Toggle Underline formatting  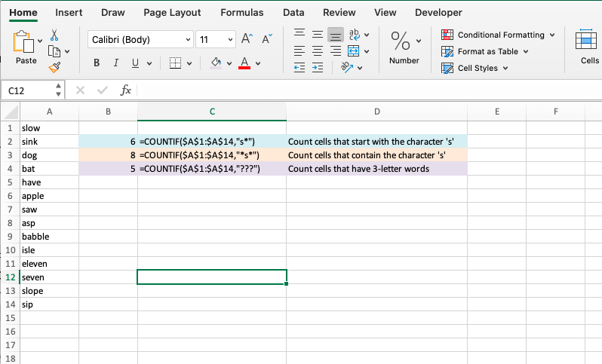click(135, 63)
